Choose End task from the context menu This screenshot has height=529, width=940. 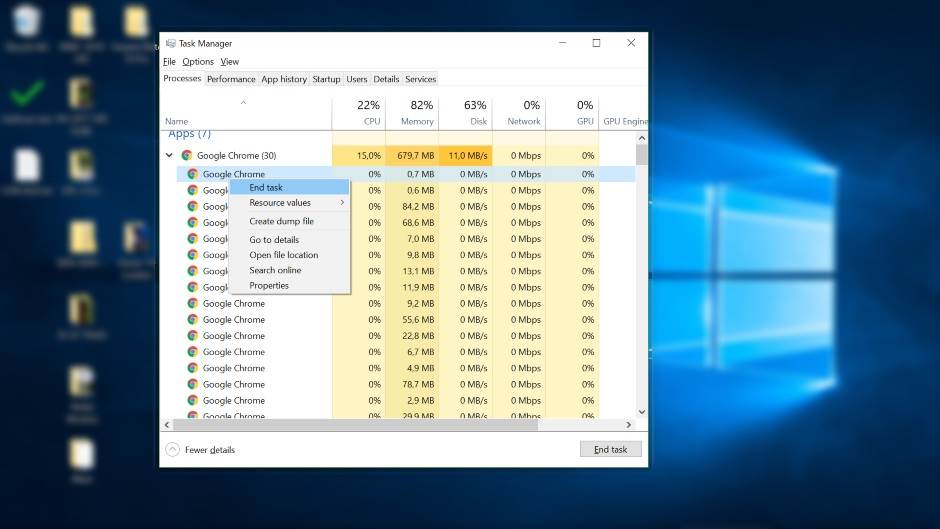pos(266,187)
